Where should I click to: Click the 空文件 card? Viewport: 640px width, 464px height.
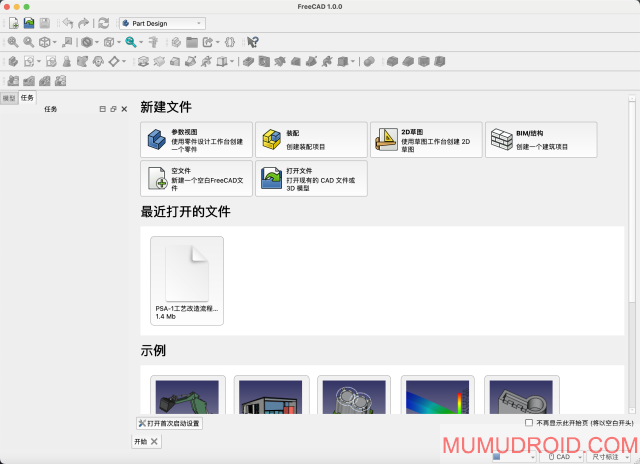pyautogui.click(x=196, y=178)
